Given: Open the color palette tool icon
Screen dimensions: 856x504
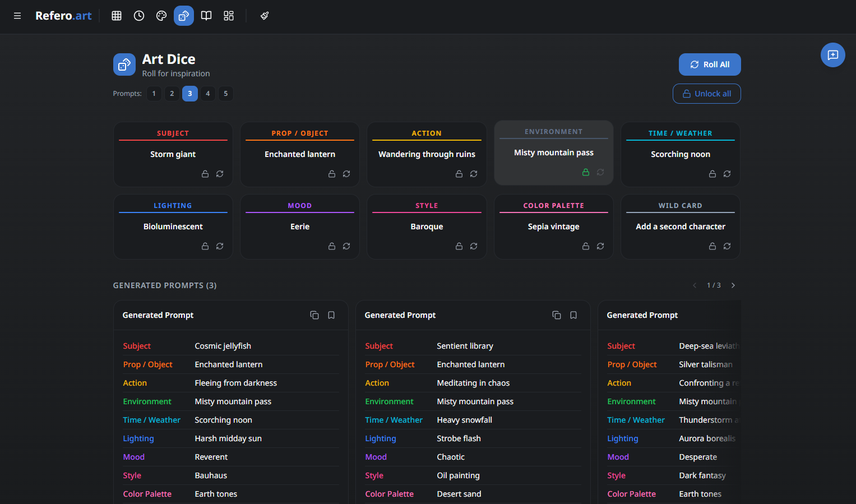Looking at the screenshot, I should 161,16.
